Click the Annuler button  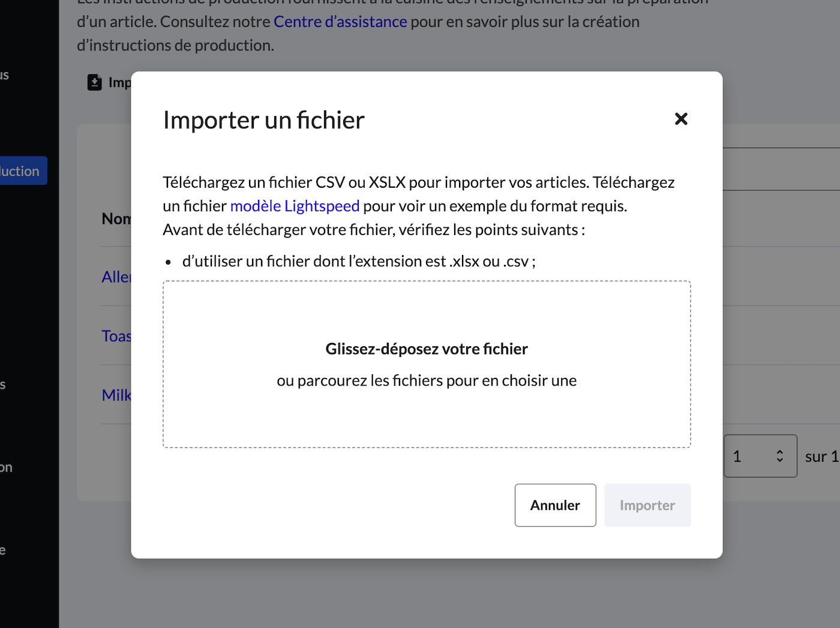555,505
